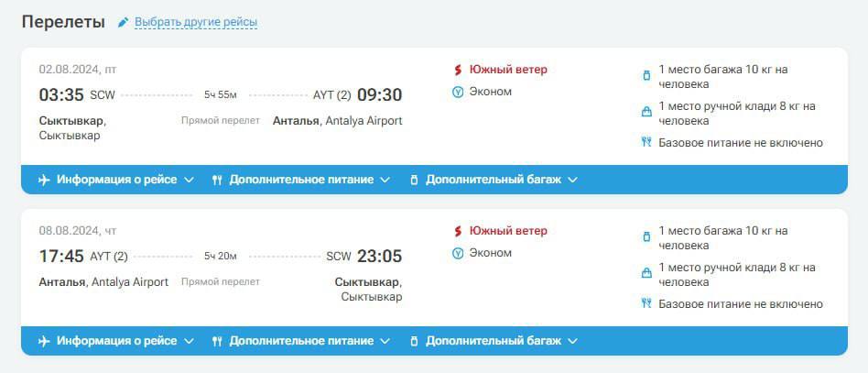Click the Южный ветер airline logo, first flight
Image resolution: width=868 pixels, height=373 pixels.
[458, 70]
